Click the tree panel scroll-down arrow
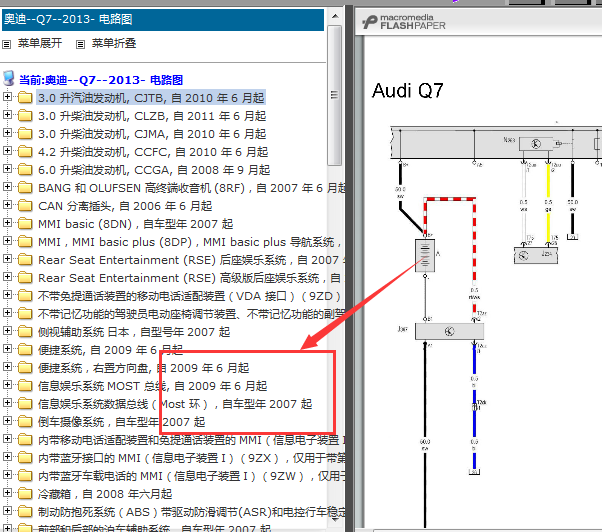 click(335, 520)
